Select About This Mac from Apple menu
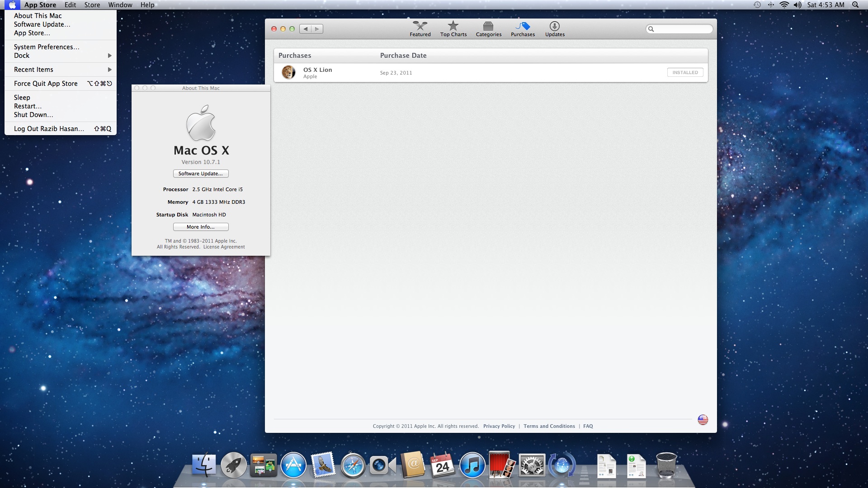The image size is (868, 488). coord(61,16)
